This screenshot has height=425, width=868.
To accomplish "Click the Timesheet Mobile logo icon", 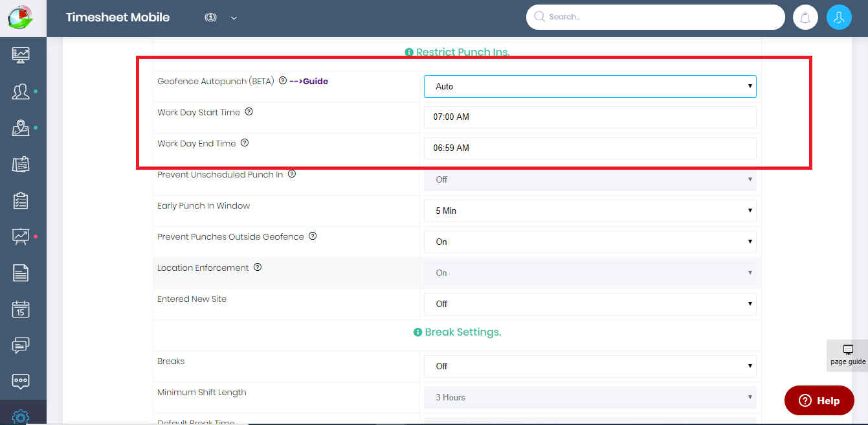I will (21, 17).
